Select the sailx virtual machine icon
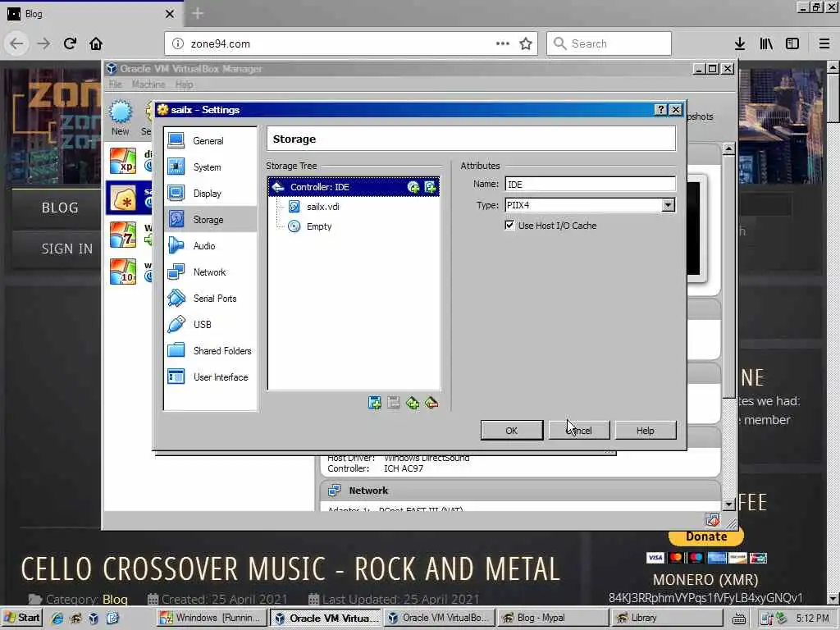 click(123, 198)
